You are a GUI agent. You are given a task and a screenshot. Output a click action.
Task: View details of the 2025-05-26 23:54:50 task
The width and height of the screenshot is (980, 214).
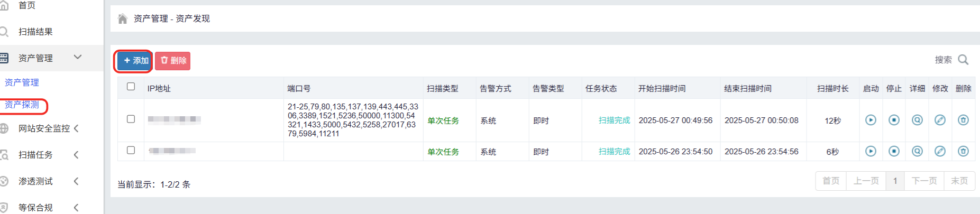917,151
